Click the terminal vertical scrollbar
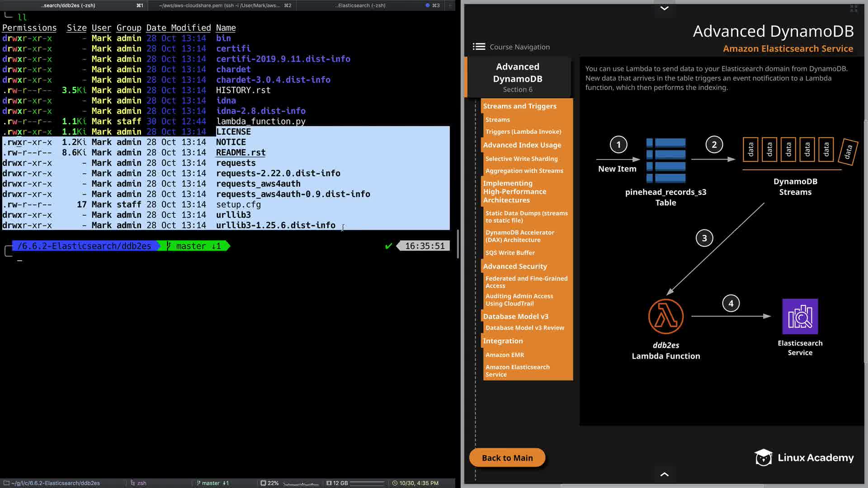This screenshot has height=488, width=868. 458,244
